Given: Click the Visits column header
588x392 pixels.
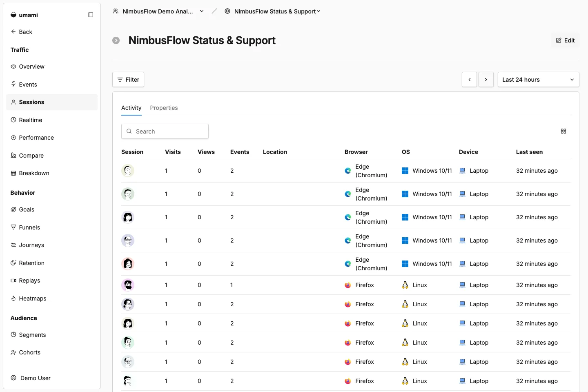Looking at the screenshot, I should coord(173,152).
